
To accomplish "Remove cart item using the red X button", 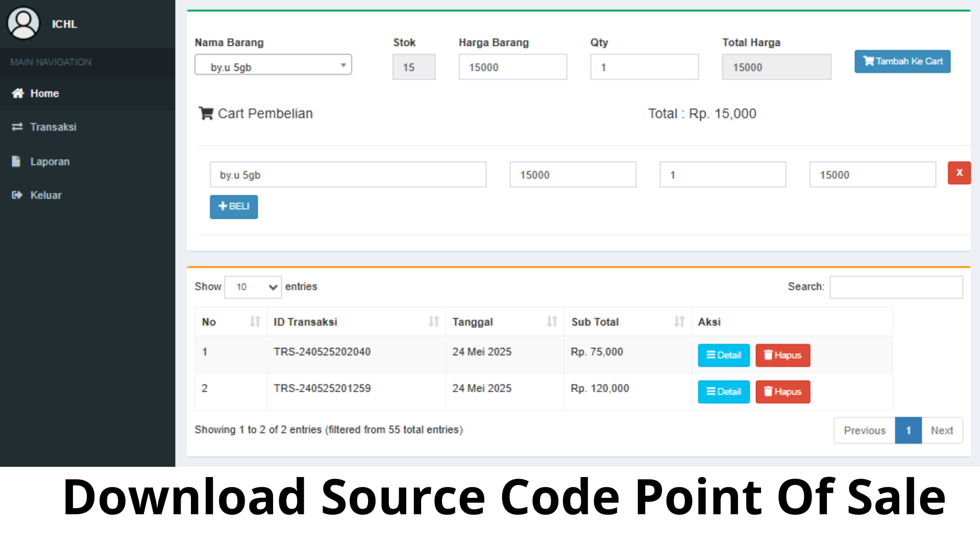I will (959, 173).
